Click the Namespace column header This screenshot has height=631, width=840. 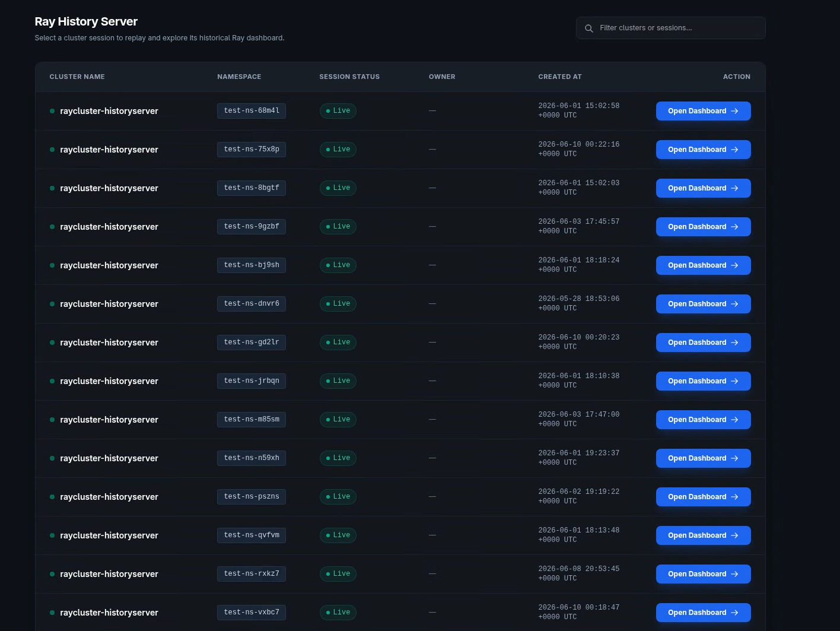click(239, 77)
